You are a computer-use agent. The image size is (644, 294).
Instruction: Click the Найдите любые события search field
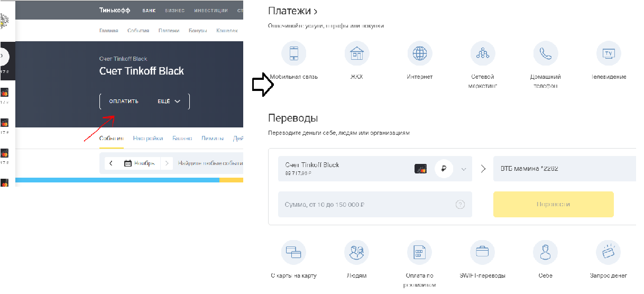(210, 163)
